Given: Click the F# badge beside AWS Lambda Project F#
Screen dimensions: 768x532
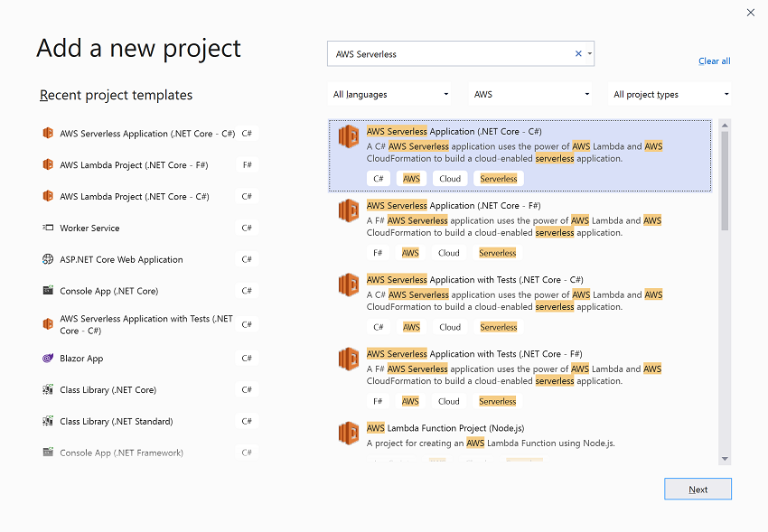Looking at the screenshot, I should tap(247, 165).
